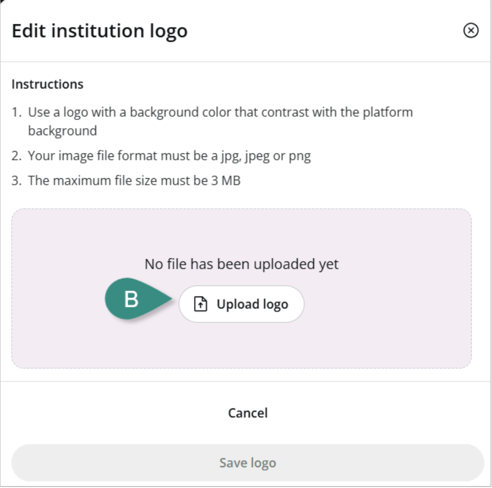Click the instruction about contrasting background color
This screenshot has height=488, width=492.
pyautogui.click(x=220, y=121)
